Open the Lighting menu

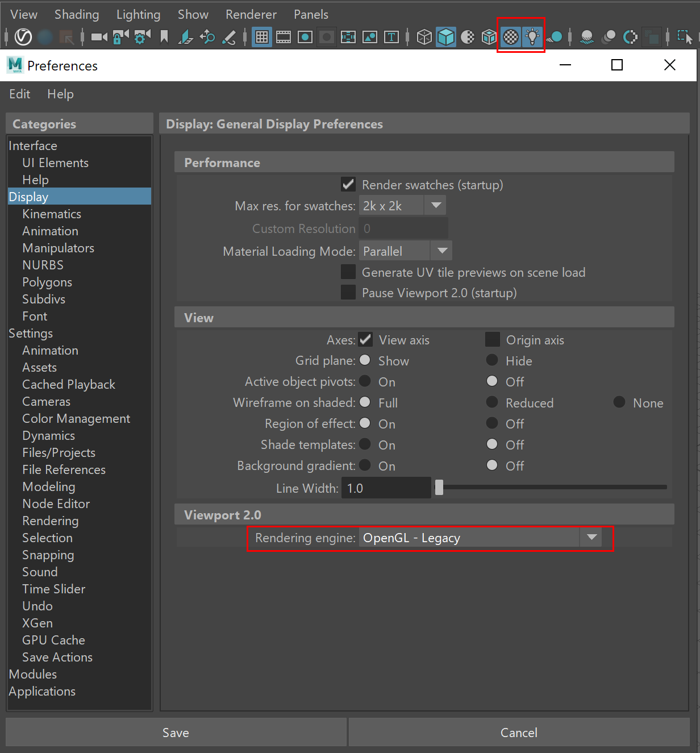(x=139, y=14)
